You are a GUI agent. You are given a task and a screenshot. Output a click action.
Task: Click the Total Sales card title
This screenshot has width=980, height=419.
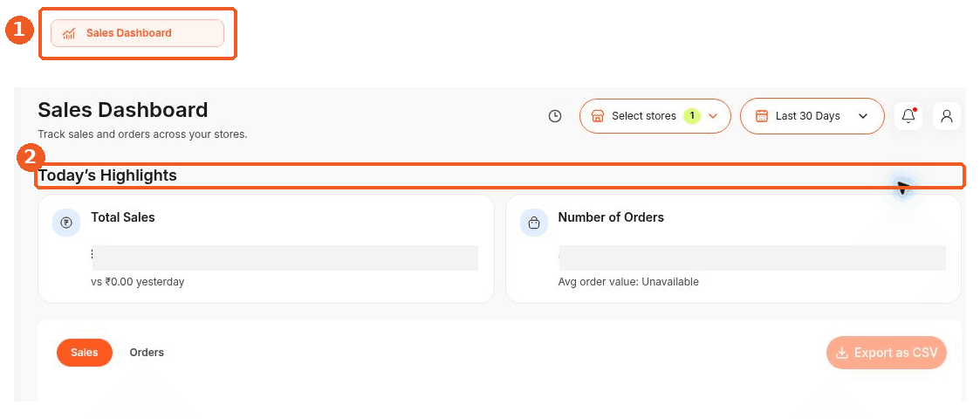[123, 217]
